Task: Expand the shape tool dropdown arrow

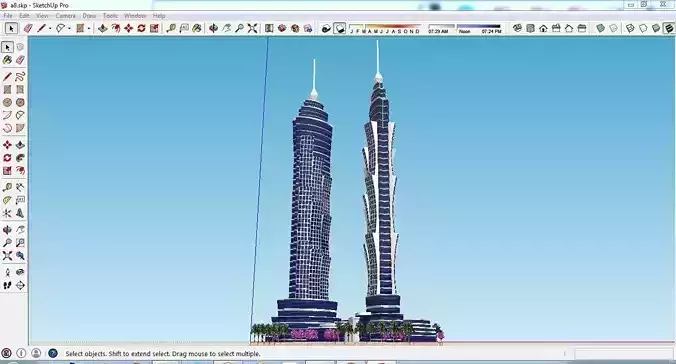Action: (x=89, y=29)
